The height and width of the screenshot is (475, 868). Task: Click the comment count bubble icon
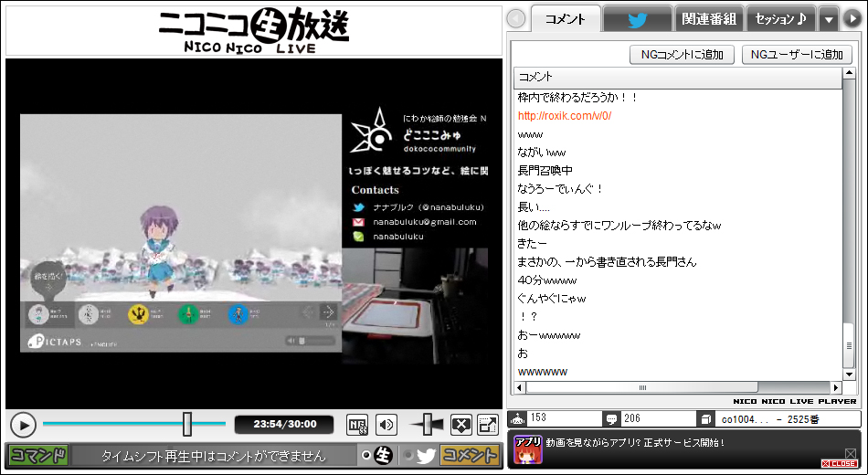[x=611, y=419]
